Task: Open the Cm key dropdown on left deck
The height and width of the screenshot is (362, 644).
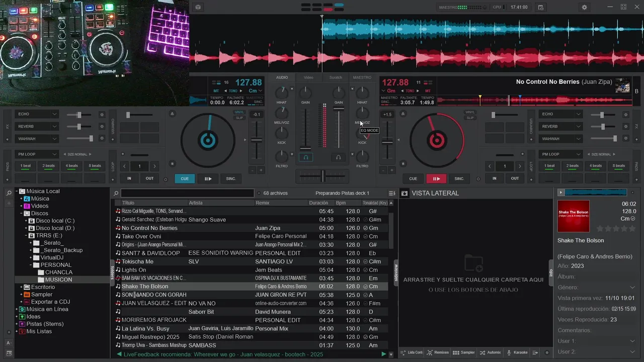Action: point(255,91)
